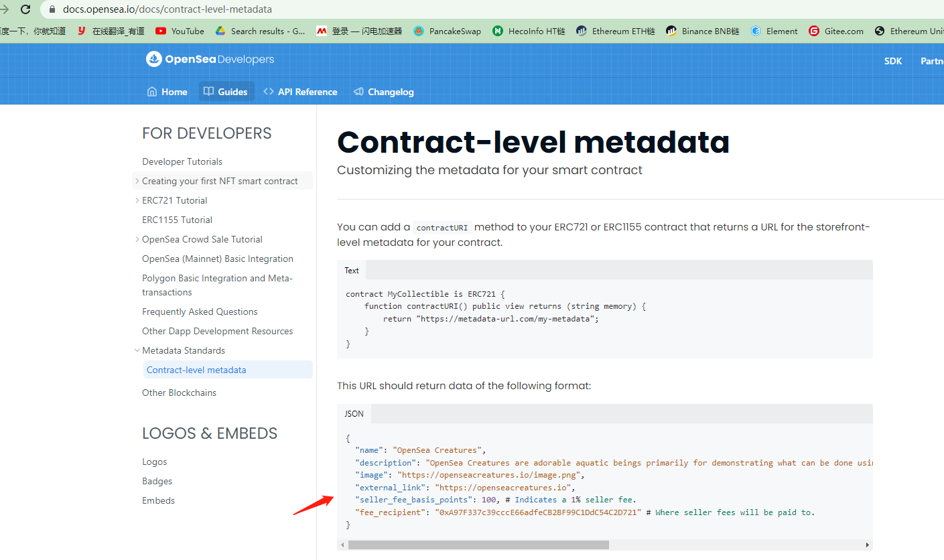Click the LOGOS & EMBEDS section heading

pos(210,433)
